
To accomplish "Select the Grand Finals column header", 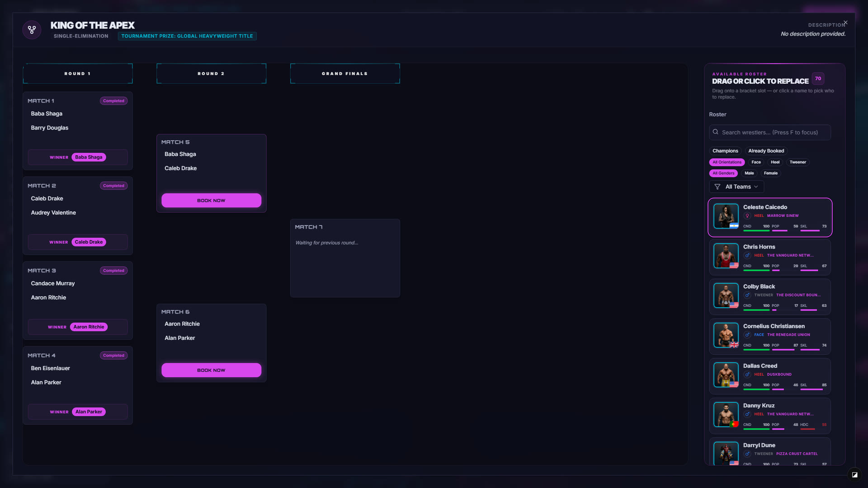I will (x=345, y=74).
